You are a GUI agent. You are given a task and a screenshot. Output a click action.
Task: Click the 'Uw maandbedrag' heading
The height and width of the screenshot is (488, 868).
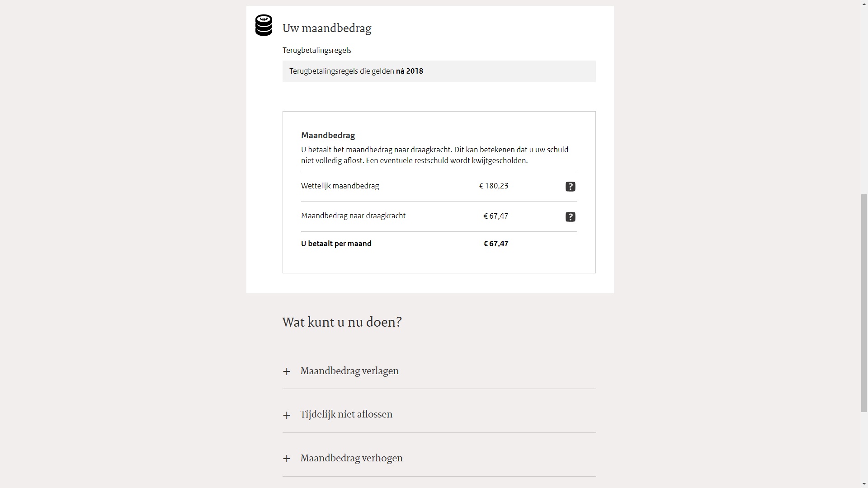(327, 28)
